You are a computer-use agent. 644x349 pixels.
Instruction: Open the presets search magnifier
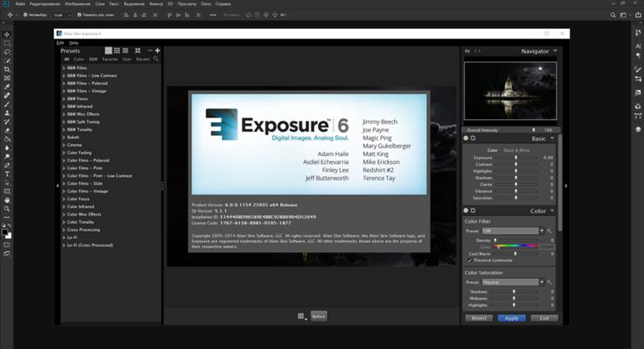click(156, 59)
